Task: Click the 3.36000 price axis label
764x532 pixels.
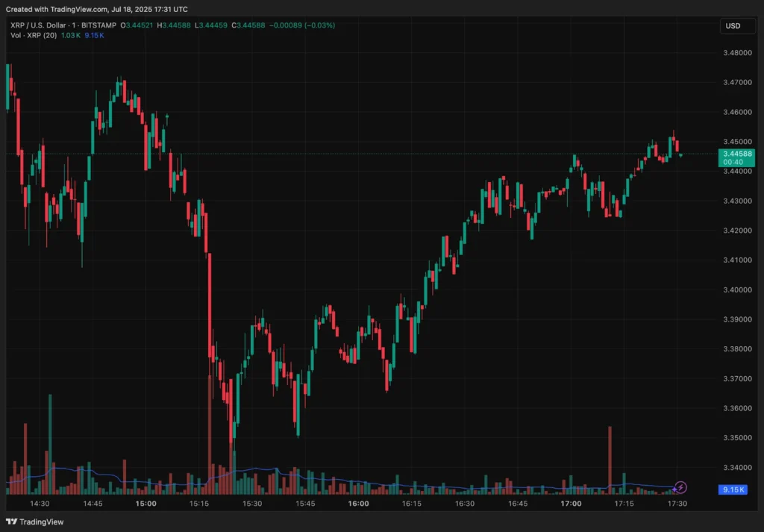Action: coord(737,408)
